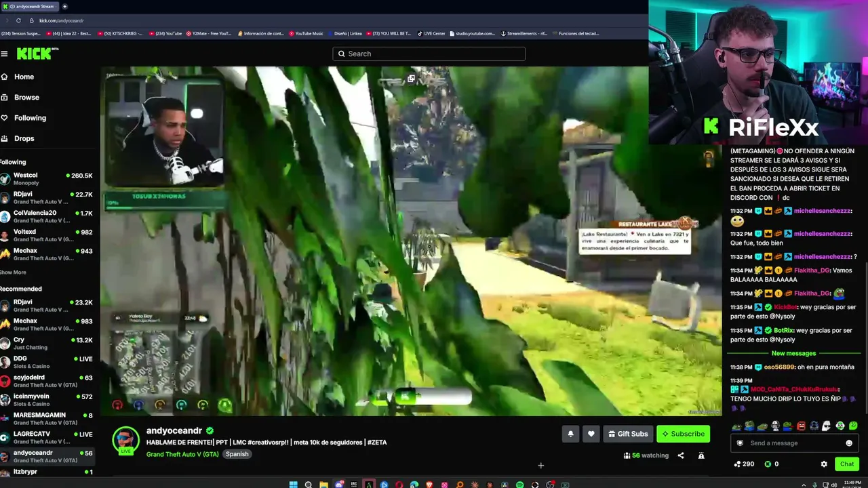This screenshot has width=868, height=488.
Task: Open iceinmyvein channel in Recommended
Action: [46, 400]
